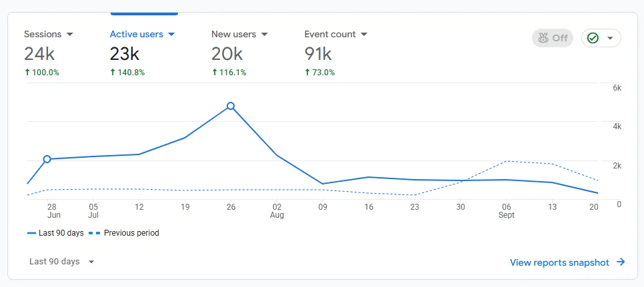Click the 20 x-axis date label

tap(594, 207)
